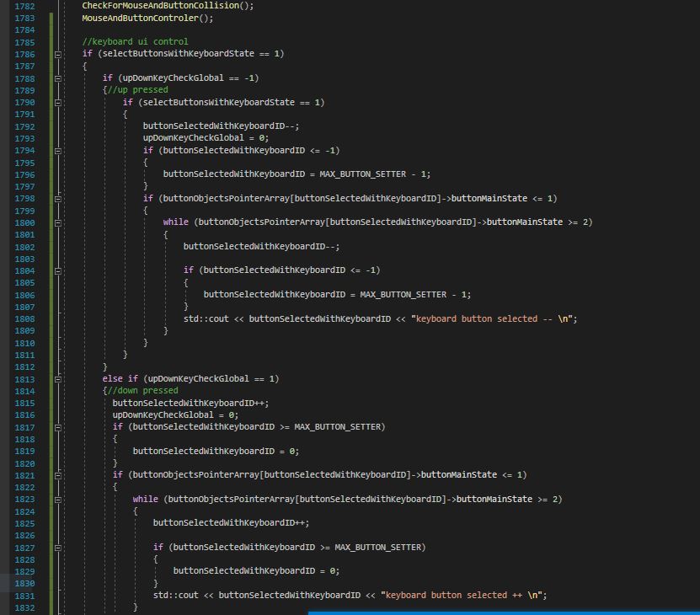Place cursor on the keyboard ui control comment
Screen dimensions: 700x615
(x=135, y=41)
